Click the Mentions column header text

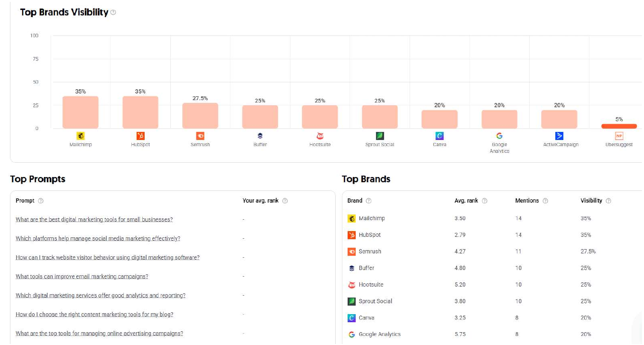tap(527, 201)
